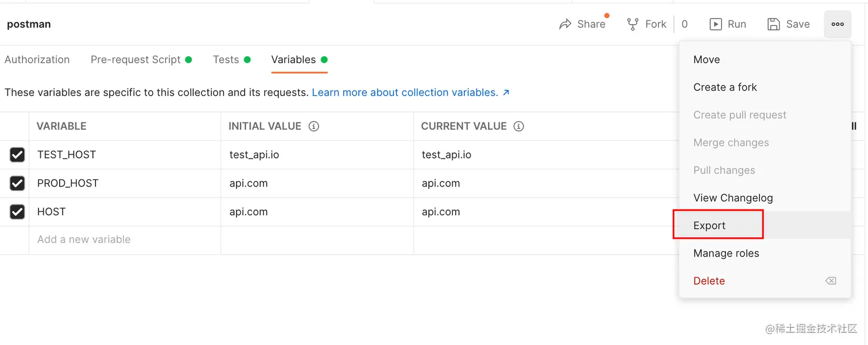The height and width of the screenshot is (345, 868).
Task: Click the info icon beside CURRENT VALUE
Action: pos(519,126)
